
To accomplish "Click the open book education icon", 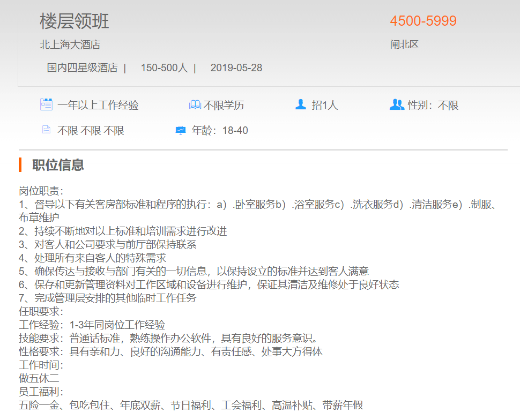I will (195, 105).
